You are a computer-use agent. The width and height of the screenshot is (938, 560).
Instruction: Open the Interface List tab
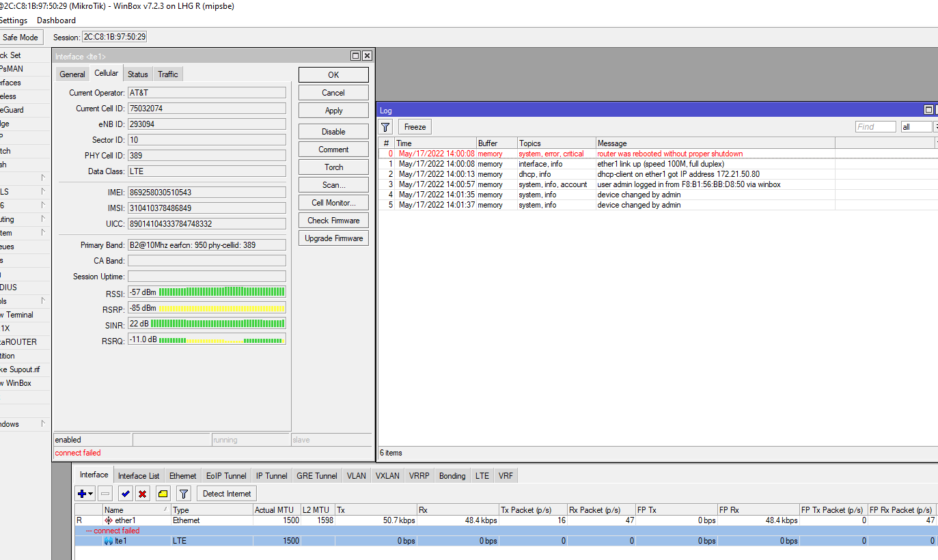point(139,476)
